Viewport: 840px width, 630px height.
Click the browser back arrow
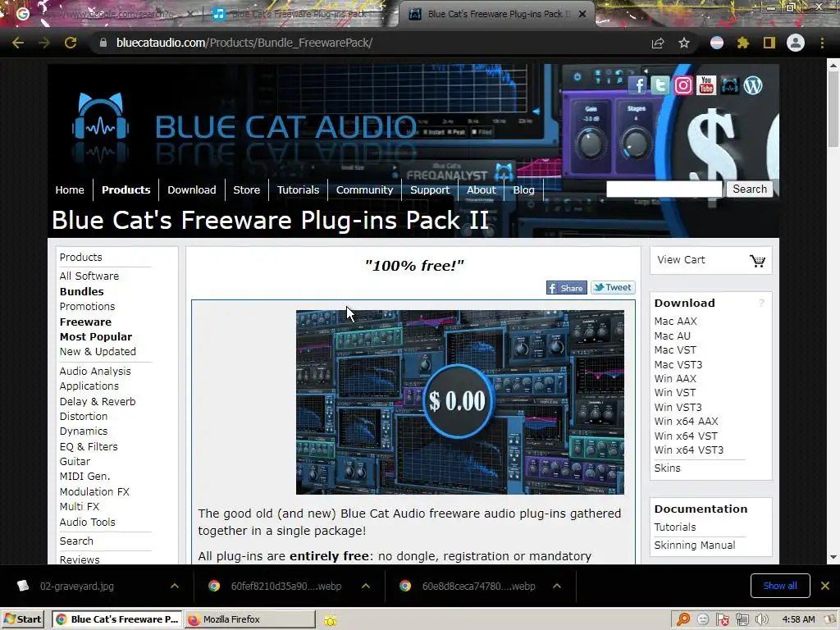click(x=18, y=43)
